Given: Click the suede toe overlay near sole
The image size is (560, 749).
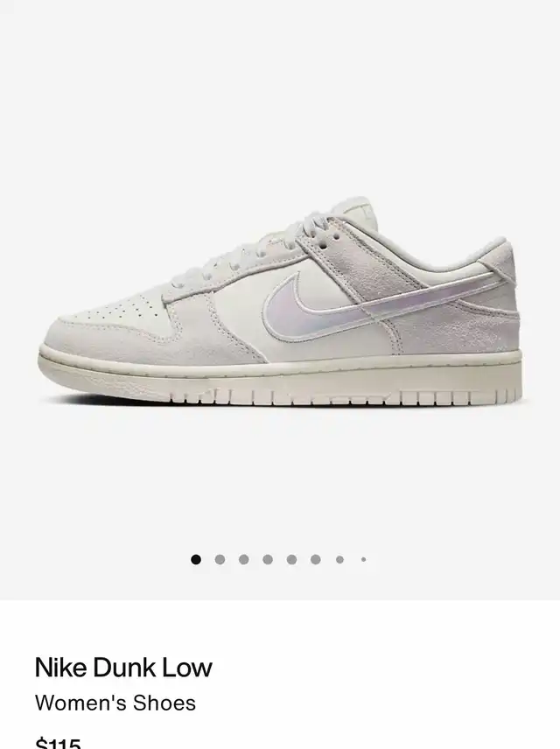Looking at the screenshot, I should coord(143,341).
